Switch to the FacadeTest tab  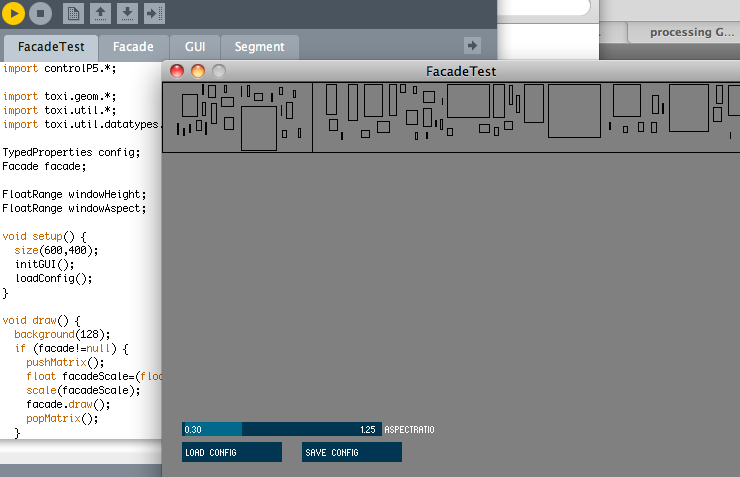tap(51, 47)
